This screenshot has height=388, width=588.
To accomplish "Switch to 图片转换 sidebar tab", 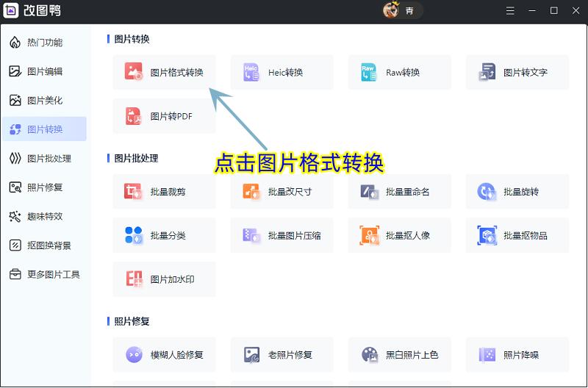I will click(x=44, y=129).
